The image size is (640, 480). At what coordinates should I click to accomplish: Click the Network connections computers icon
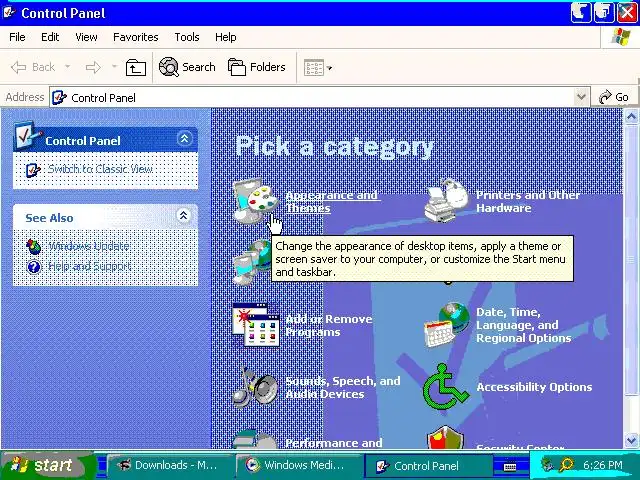[x=251, y=262]
